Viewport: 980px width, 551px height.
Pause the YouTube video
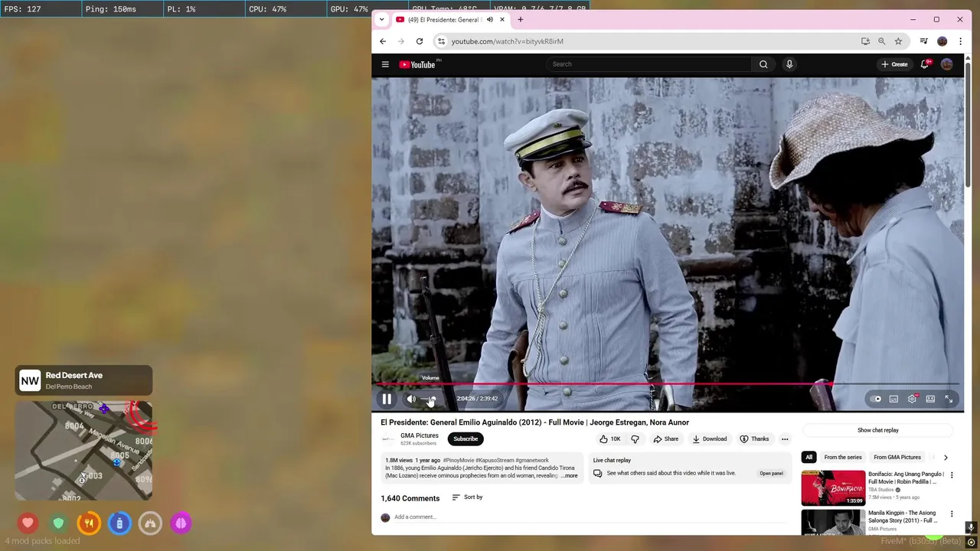pos(387,399)
